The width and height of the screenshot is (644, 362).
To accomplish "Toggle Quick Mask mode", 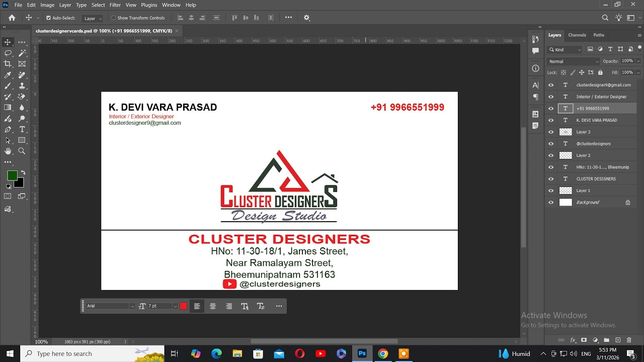I will coord(8,196).
